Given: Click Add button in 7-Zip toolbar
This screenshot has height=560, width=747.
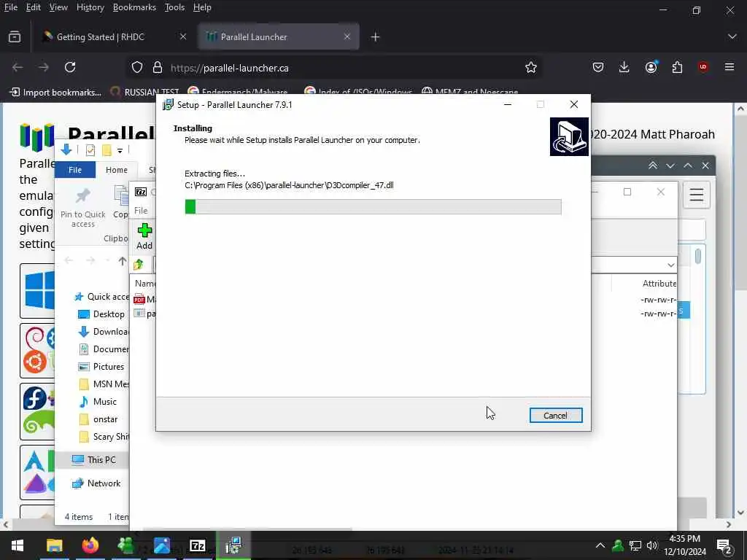Looking at the screenshot, I should click(144, 237).
